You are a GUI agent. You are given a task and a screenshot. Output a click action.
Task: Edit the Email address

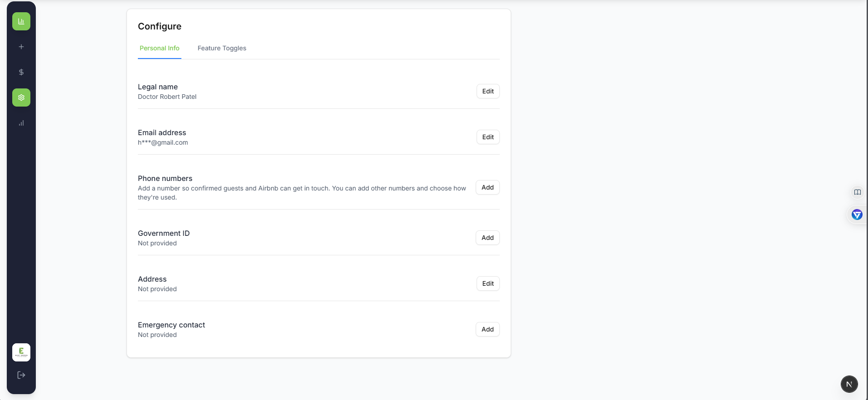coord(488,137)
